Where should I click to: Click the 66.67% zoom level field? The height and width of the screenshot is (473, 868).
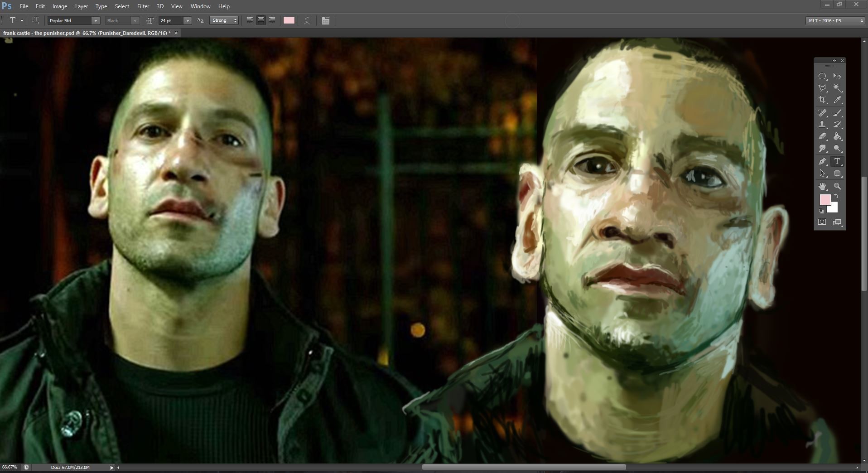tap(10, 467)
